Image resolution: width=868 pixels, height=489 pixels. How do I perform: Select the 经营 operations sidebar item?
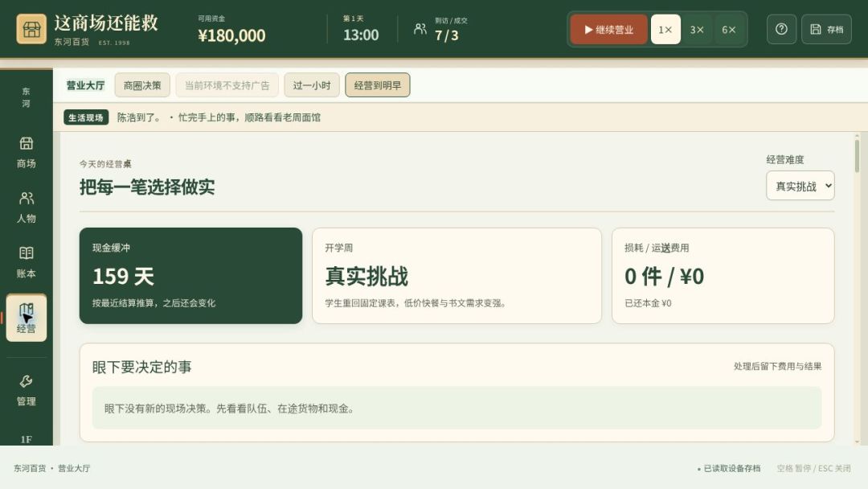[26, 318]
